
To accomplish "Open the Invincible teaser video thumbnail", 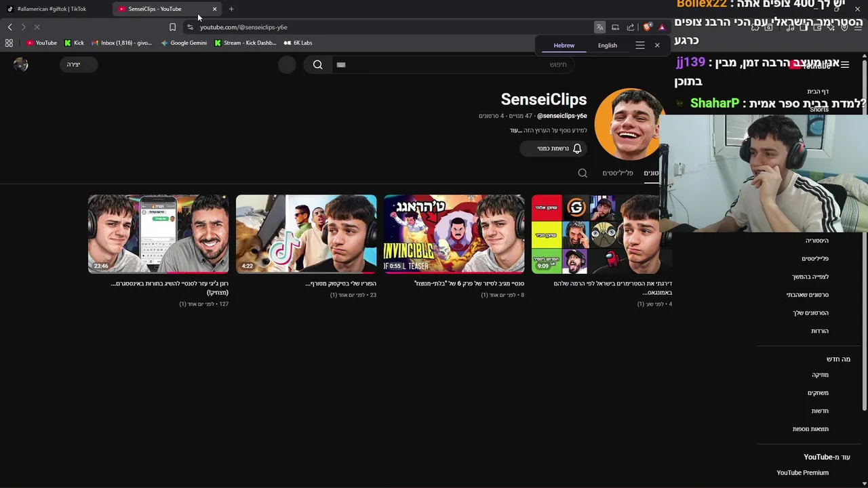I will click(454, 234).
